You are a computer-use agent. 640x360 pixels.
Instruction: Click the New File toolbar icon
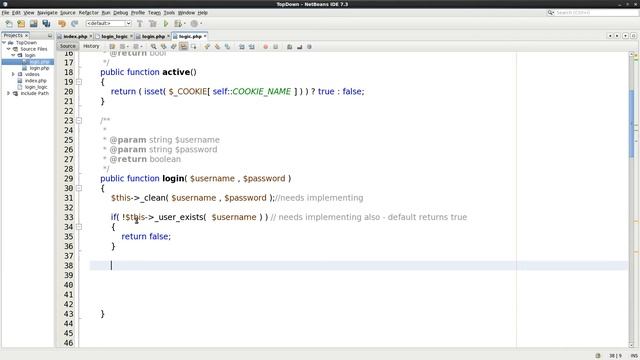pos(9,24)
